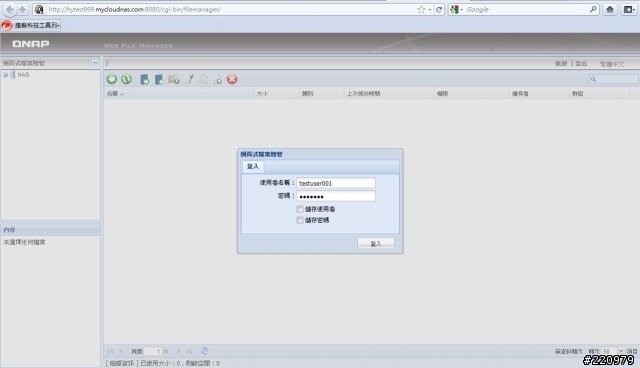Click the second blue file download icon
The height and width of the screenshot is (368, 640).
point(159,79)
